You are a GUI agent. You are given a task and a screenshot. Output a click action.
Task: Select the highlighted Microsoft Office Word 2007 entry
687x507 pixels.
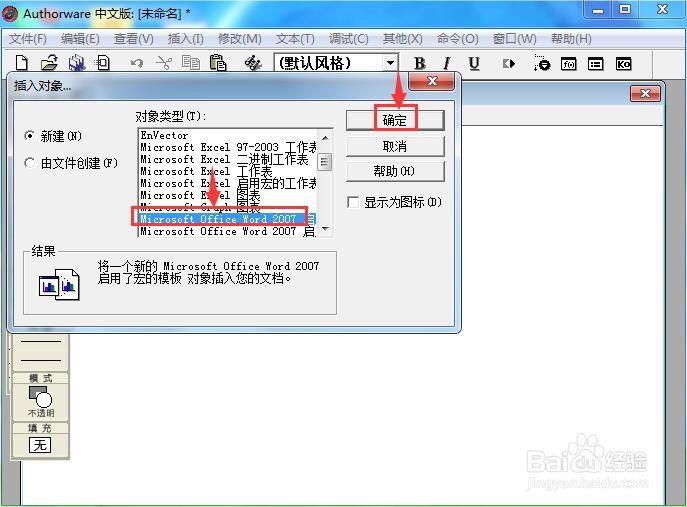pos(228,219)
